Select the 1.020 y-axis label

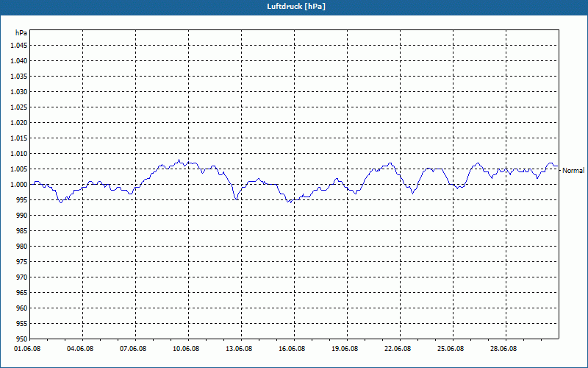(x=19, y=123)
